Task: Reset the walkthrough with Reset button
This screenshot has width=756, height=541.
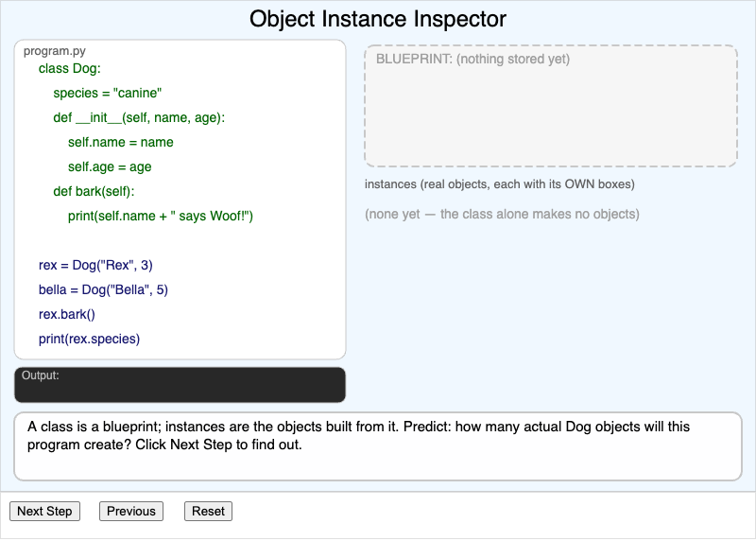Action: pos(208,511)
